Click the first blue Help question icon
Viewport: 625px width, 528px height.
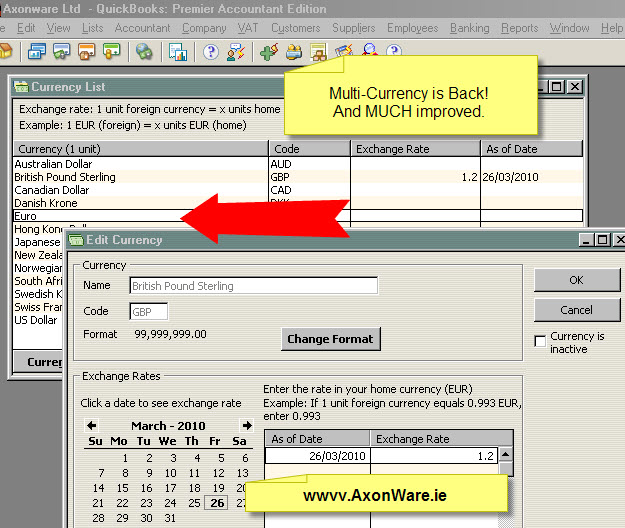tap(211, 52)
